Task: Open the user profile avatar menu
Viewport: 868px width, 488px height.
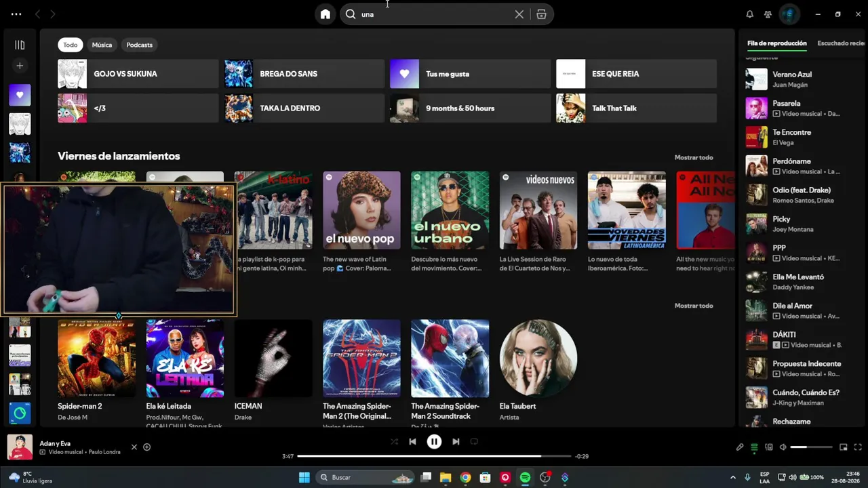Action: click(x=789, y=14)
